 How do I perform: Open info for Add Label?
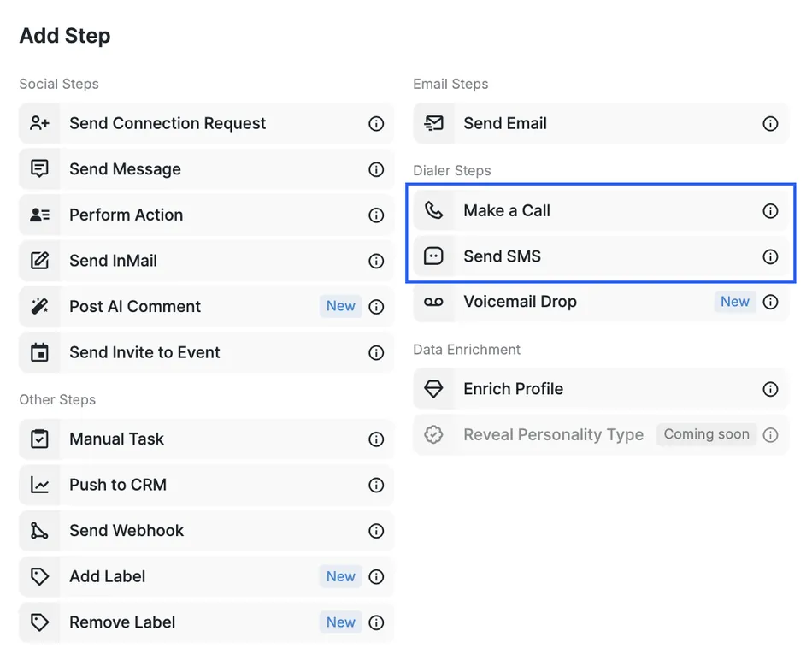pyautogui.click(x=376, y=576)
